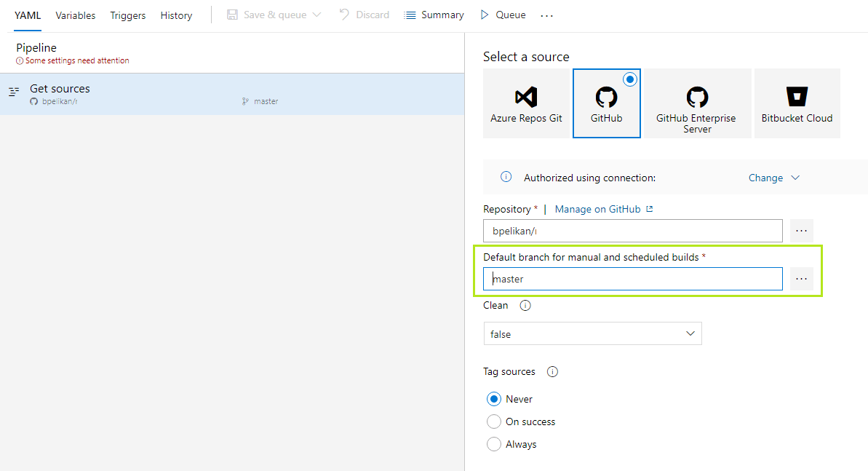The width and height of the screenshot is (868, 471).
Task: Click the GitHub icon beside bpelikan repository
Action: tap(33, 101)
